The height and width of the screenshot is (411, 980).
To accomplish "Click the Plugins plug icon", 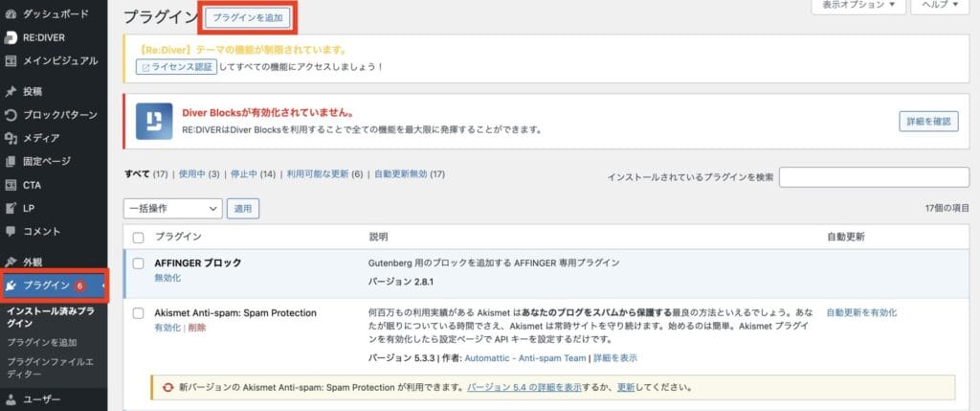I will [x=11, y=285].
